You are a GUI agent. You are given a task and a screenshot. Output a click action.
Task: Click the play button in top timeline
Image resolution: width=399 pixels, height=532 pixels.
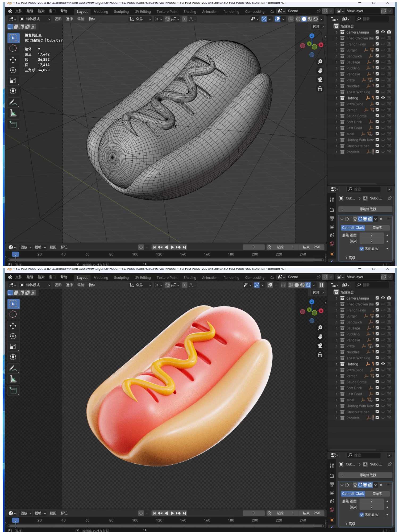(x=172, y=247)
